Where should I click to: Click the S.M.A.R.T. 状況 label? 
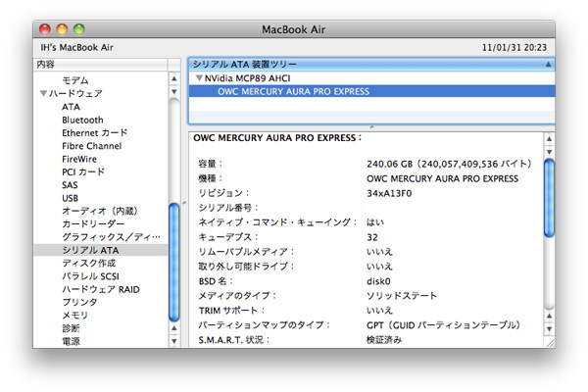click(234, 340)
